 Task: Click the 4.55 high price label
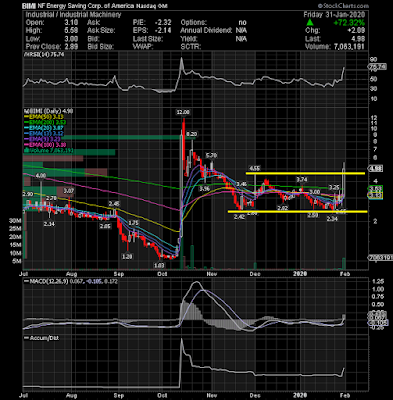pos(255,168)
